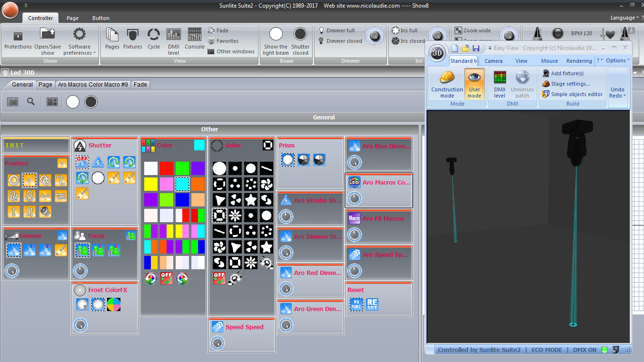
Task: Click the INIT button
Action: click(x=36, y=146)
